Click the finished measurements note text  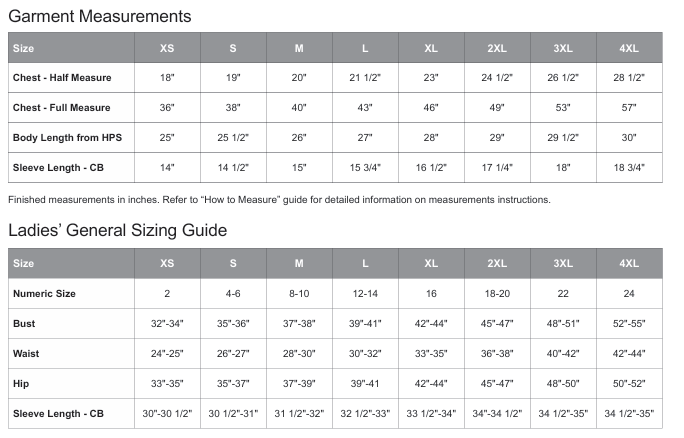point(279,200)
